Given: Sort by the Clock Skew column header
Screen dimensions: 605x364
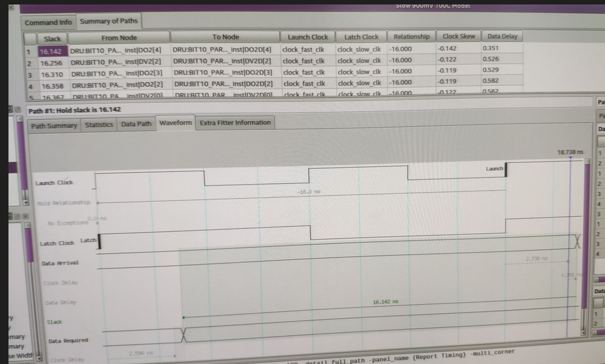Looking at the screenshot, I should click(458, 36).
